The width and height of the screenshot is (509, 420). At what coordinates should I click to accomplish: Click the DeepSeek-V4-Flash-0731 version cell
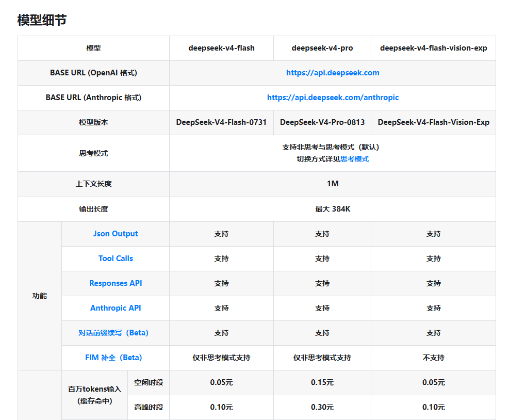(221, 122)
